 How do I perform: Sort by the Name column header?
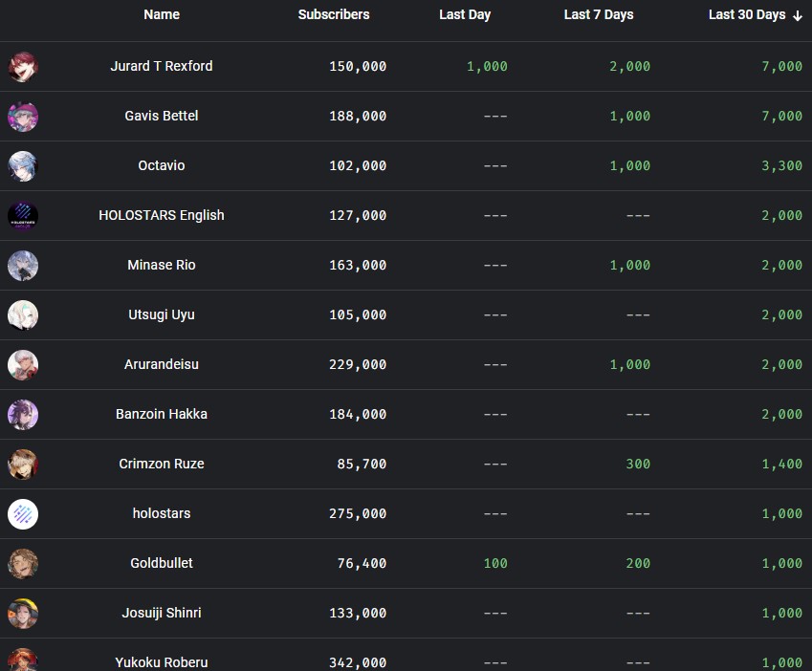[162, 14]
